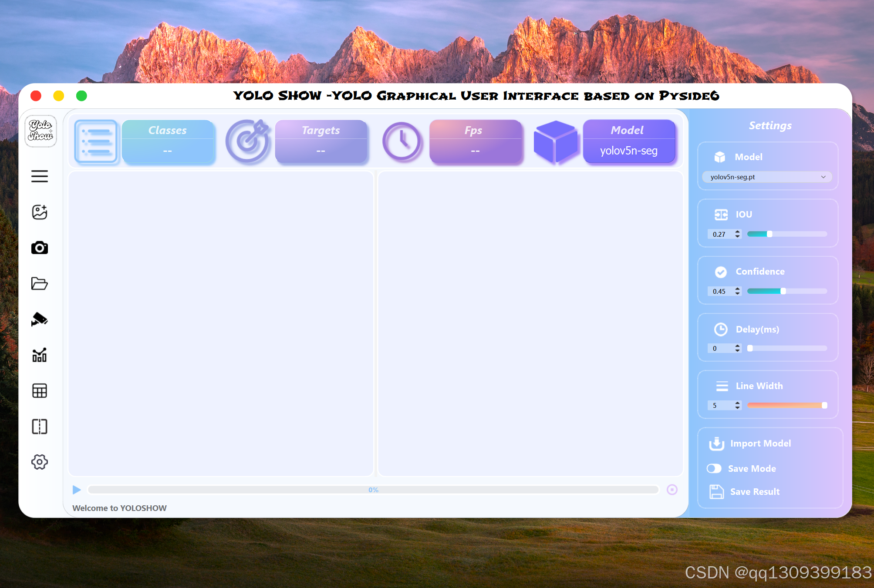The height and width of the screenshot is (588, 874).
Task: Open the folder import icon
Action: point(40,283)
